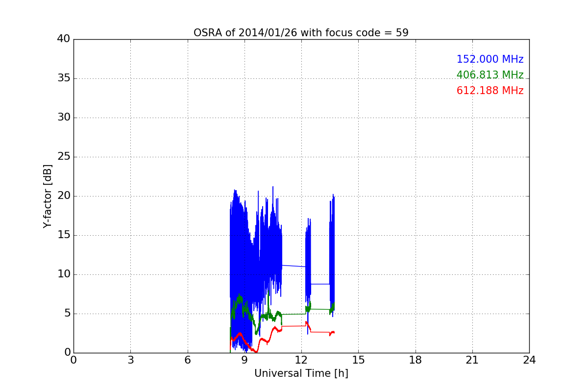The width and height of the screenshot is (588, 392).
Task: Click the y-axis tick label 20
Action: (x=64, y=196)
